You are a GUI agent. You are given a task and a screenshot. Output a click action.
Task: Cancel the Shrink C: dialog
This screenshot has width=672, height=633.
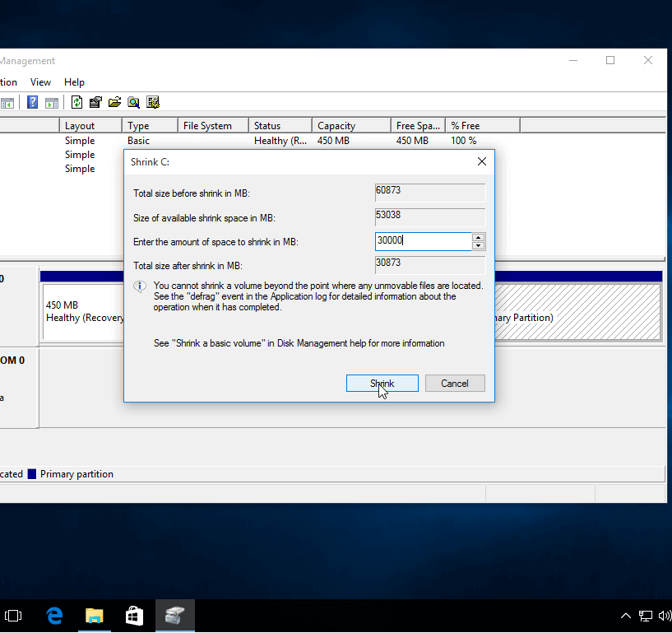click(x=455, y=383)
